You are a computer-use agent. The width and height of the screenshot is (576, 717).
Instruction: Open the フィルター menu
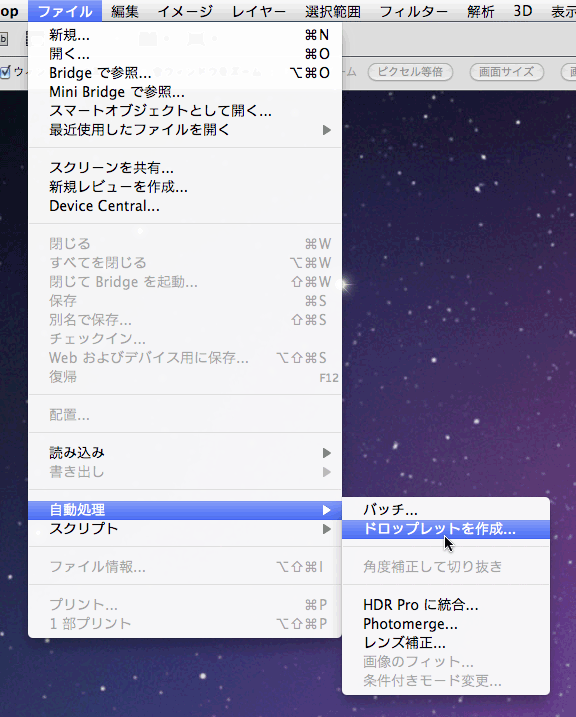[x=414, y=11]
